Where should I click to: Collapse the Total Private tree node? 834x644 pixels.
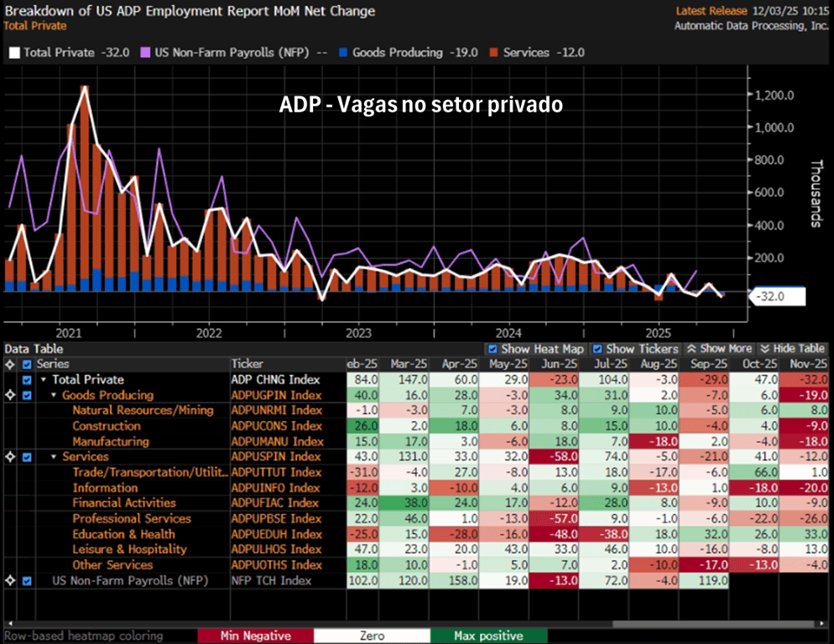[44, 380]
